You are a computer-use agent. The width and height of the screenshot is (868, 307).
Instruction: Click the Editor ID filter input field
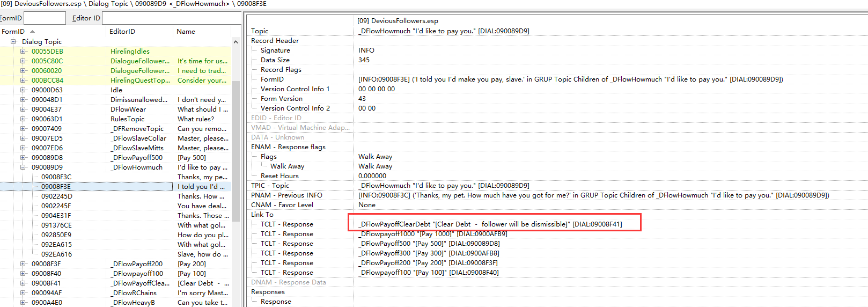(172, 18)
